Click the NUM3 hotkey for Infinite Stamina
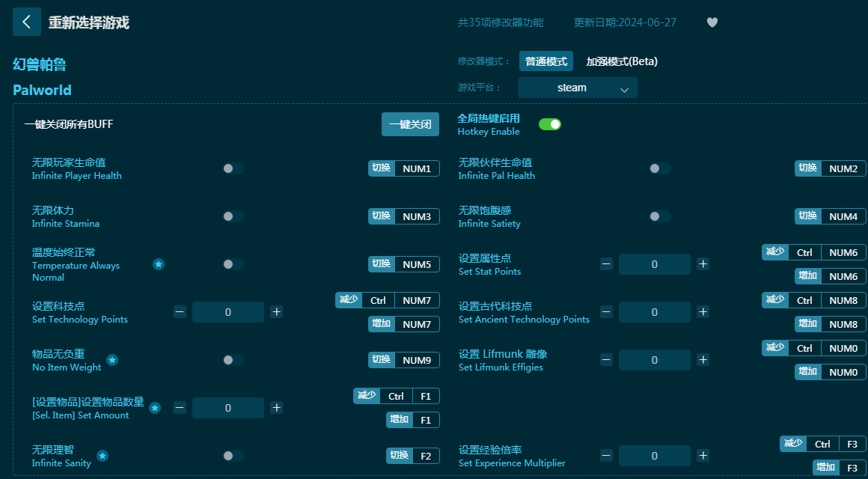Viewport: 868px width, 479px height. [x=417, y=216]
